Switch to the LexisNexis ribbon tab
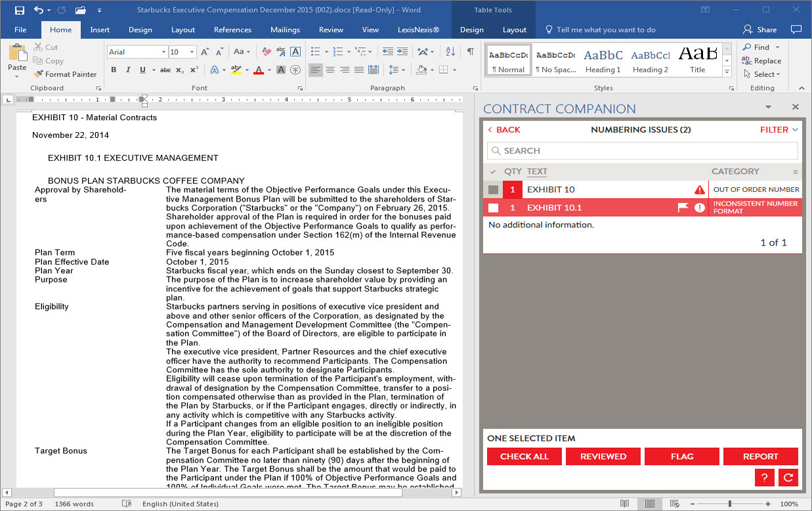Screen dimensions: 812x511 pos(419,30)
